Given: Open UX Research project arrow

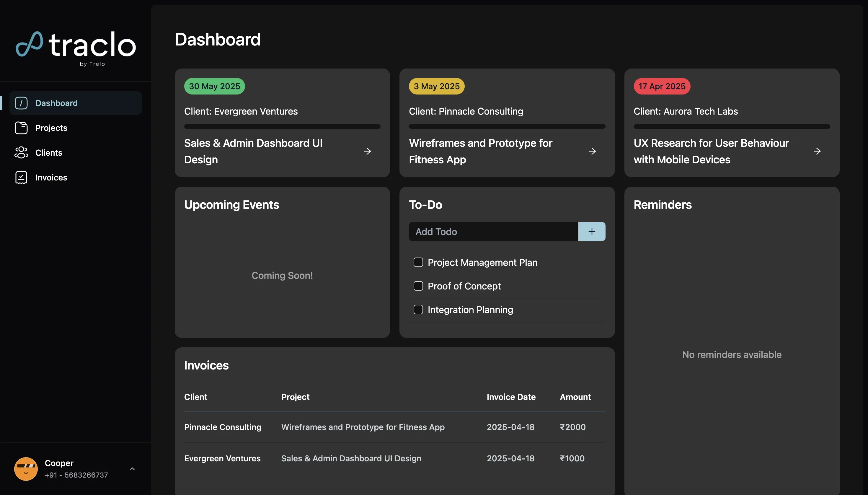Looking at the screenshot, I should point(817,151).
